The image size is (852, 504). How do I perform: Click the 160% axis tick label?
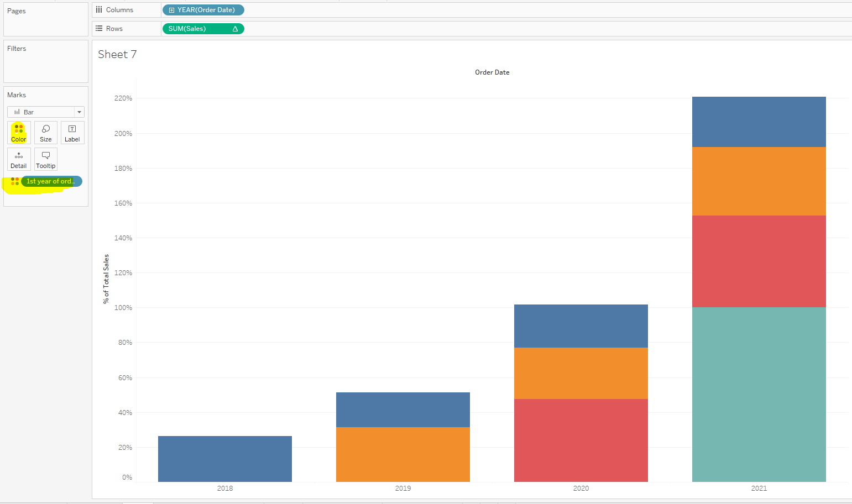pos(123,203)
